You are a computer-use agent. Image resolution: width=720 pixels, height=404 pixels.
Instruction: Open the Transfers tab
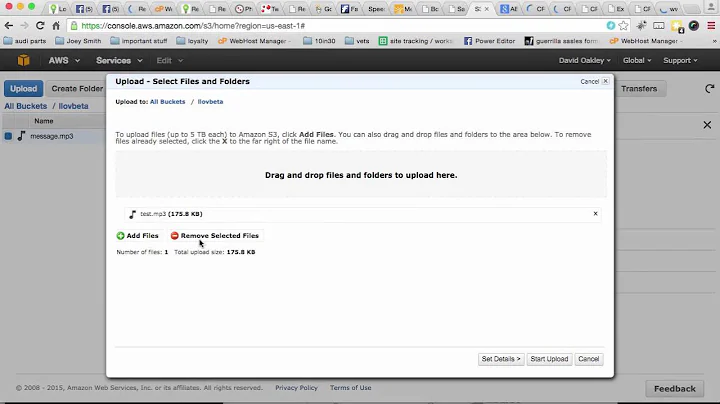click(639, 89)
